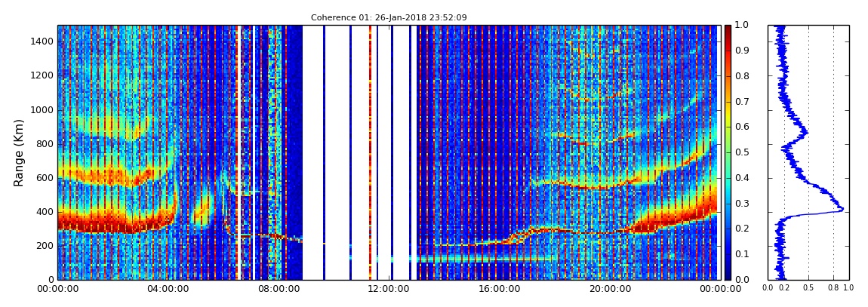
Task: Click the 0.7 colorbar tick label
Action: [x=740, y=102]
